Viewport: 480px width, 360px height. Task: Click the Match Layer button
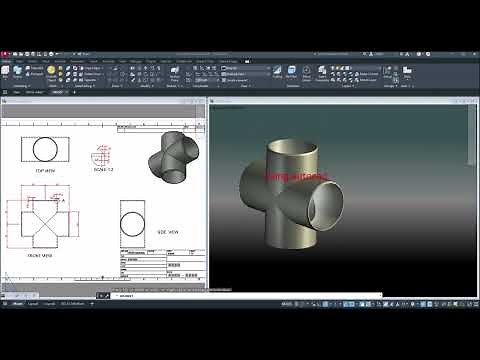(366, 80)
